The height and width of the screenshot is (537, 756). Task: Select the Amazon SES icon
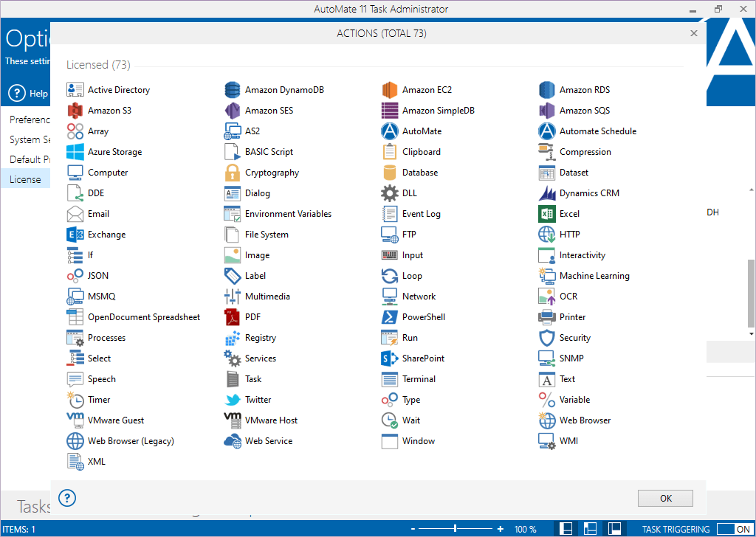(x=233, y=111)
